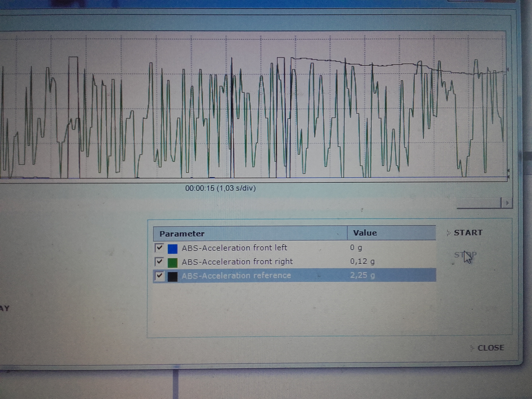Toggle ABS-Acceleration front right checkbox
The height and width of the screenshot is (399, 532).
(159, 262)
